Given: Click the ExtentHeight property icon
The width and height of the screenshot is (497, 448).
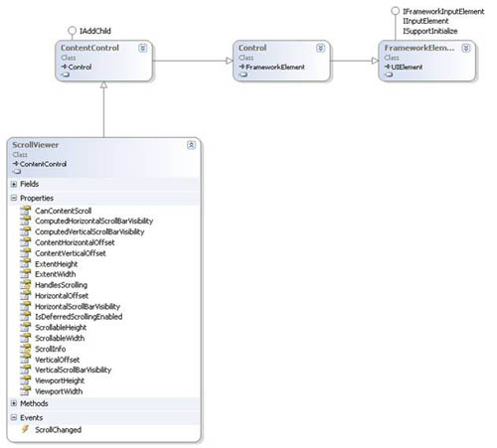Looking at the screenshot, I should coord(25,264).
